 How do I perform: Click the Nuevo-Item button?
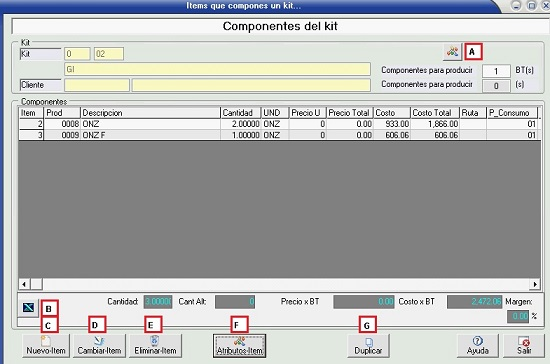[x=46, y=346]
